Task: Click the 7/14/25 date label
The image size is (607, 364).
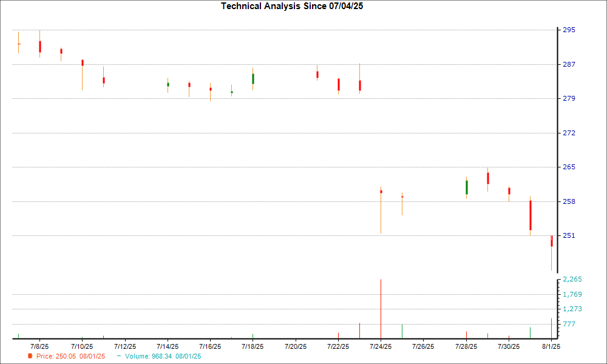Action: [168, 346]
